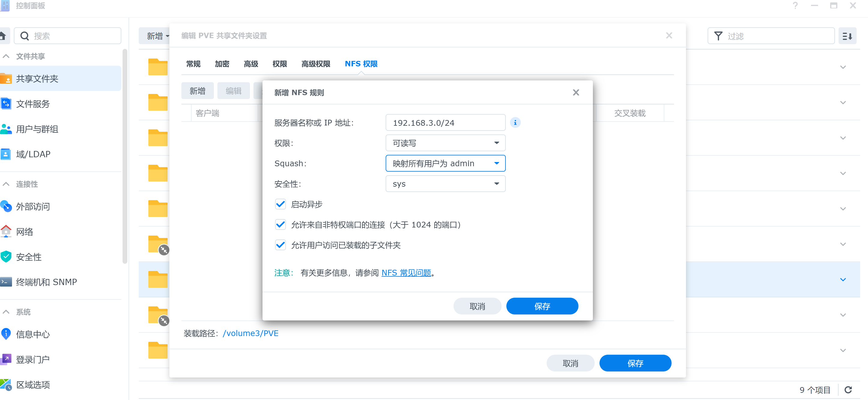
Task: Switch to the 加密 tab
Action: [x=222, y=64]
